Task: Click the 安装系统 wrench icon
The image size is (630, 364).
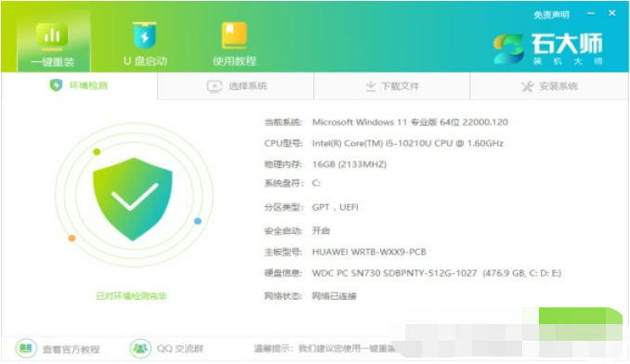Action: (527, 86)
